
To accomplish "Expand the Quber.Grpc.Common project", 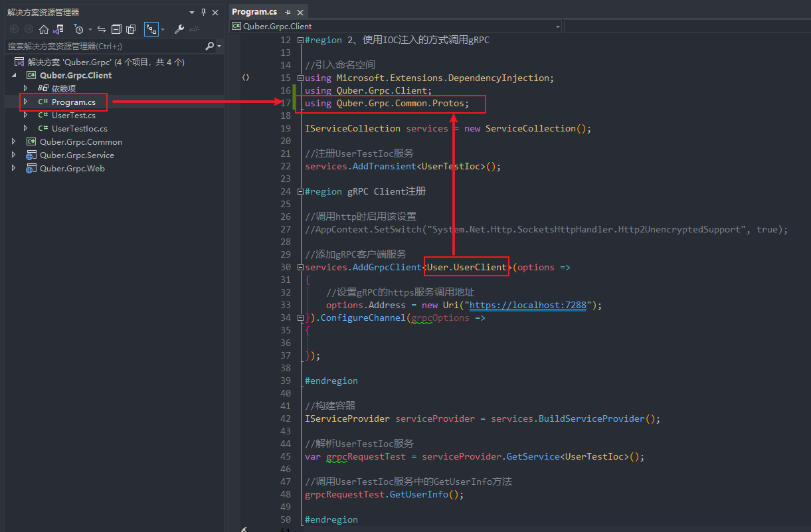I will 15,141.
